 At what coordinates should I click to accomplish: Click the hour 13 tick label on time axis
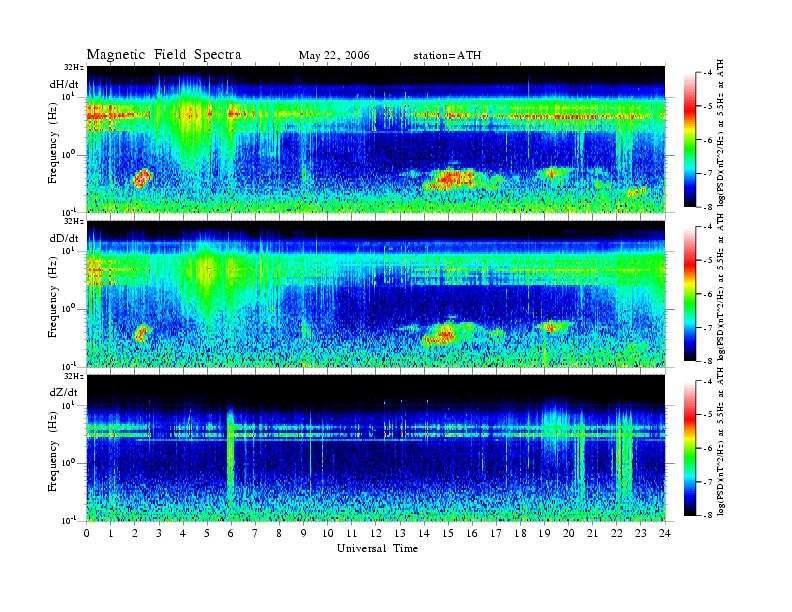[x=400, y=533]
